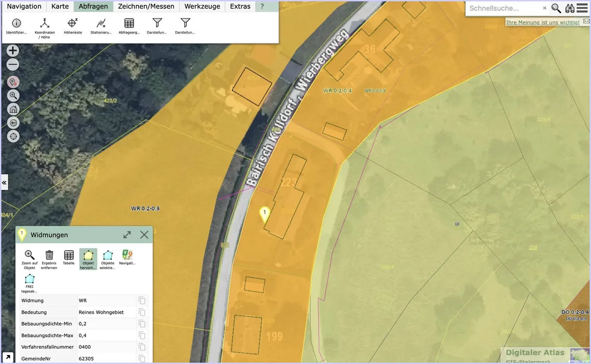
Task: Click Zoom auf Objekt in Widmungen panel
Action: (x=30, y=260)
